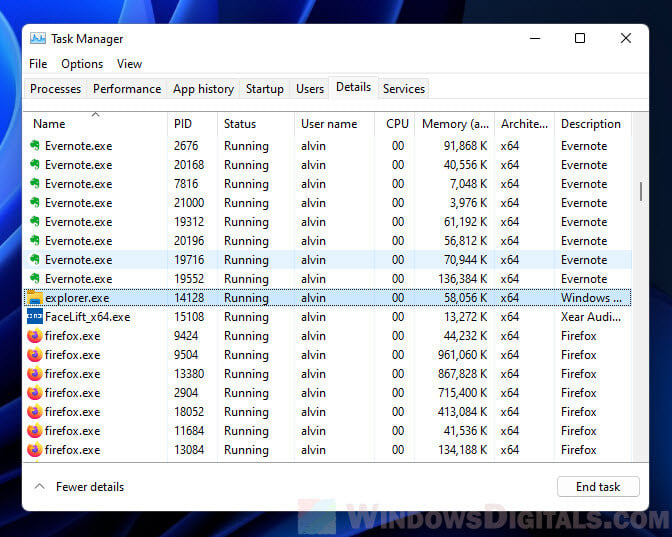Close the Task Manager window
Viewport: 672px width, 537px height.
click(625, 38)
